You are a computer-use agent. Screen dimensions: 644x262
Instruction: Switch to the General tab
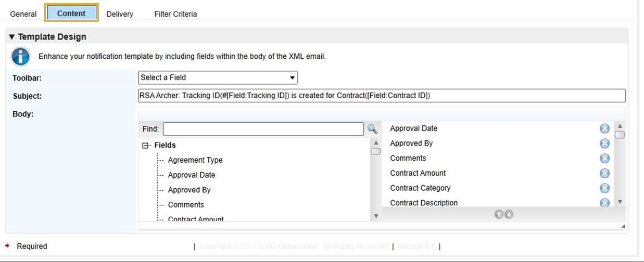click(23, 14)
